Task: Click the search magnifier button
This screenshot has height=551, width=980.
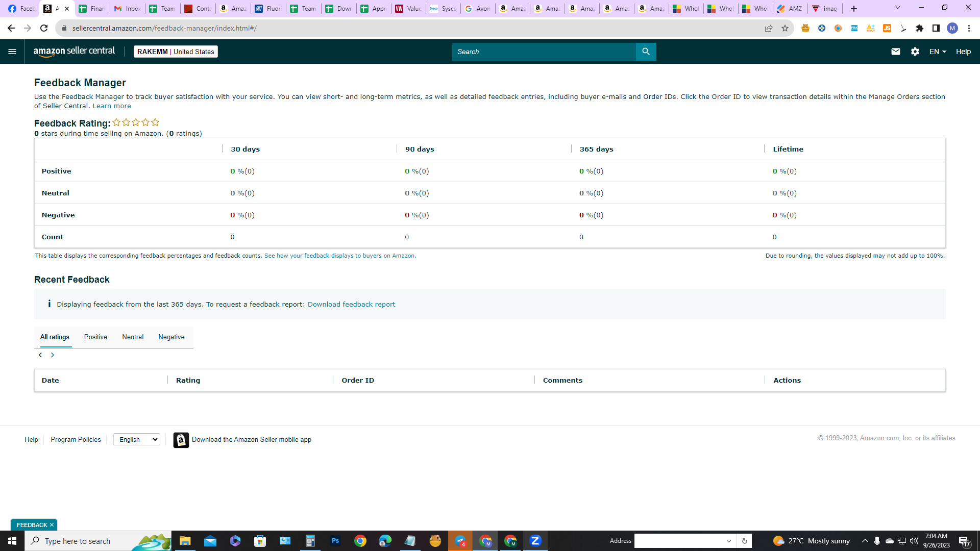Action: coord(646,52)
